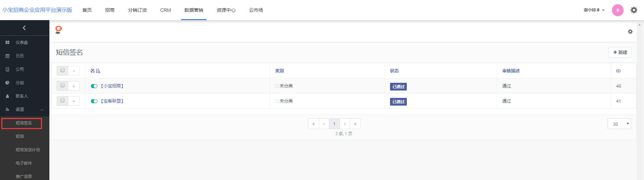644x180 pixels.
Task: Click the 分组 pie chart icon
Action: [x=7, y=83]
